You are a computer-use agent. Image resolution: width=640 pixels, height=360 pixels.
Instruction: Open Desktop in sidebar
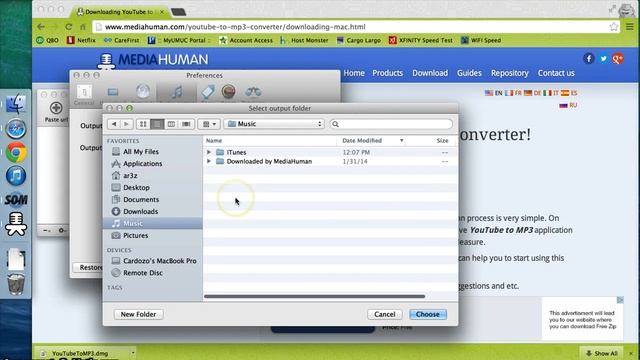[136, 188]
